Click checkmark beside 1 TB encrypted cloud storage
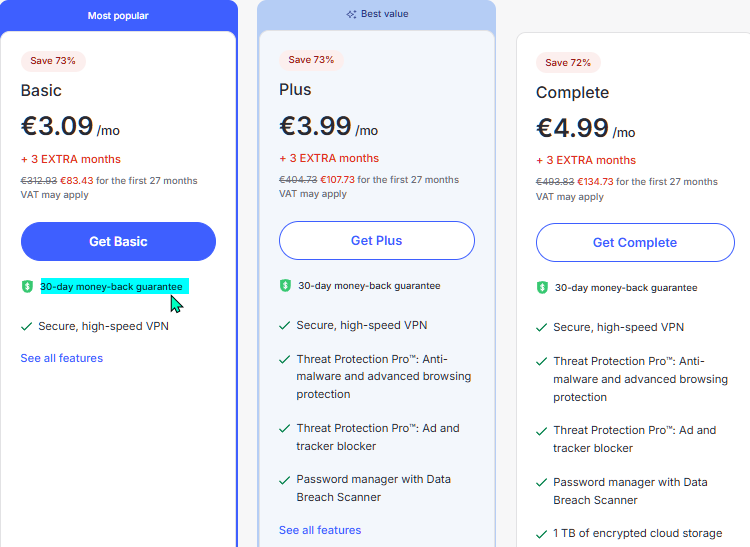The height and width of the screenshot is (547, 750). [x=541, y=534]
